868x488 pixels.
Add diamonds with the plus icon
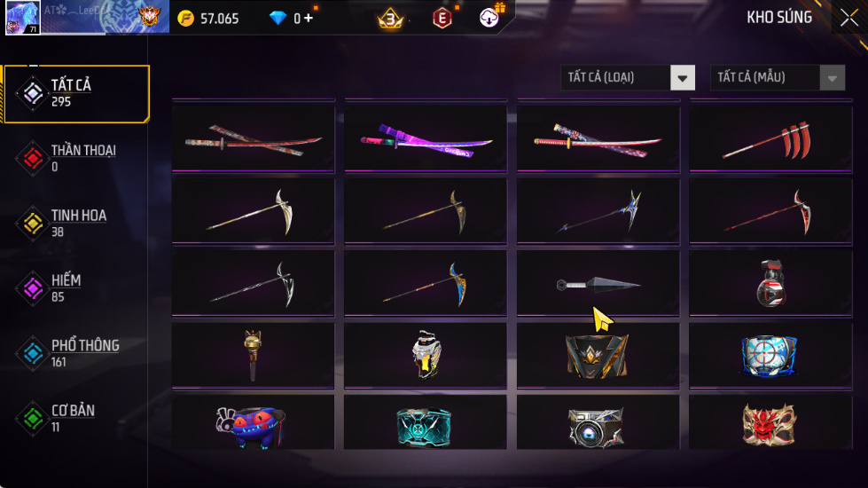(x=308, y=19)
